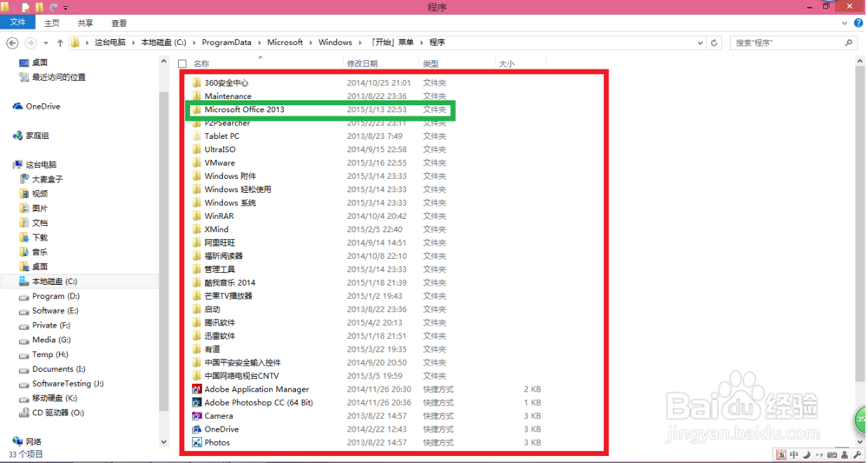Click 这台电脑 in the address breadcrumb
This screenshot has width=868, height=463.
pos(110,43)
